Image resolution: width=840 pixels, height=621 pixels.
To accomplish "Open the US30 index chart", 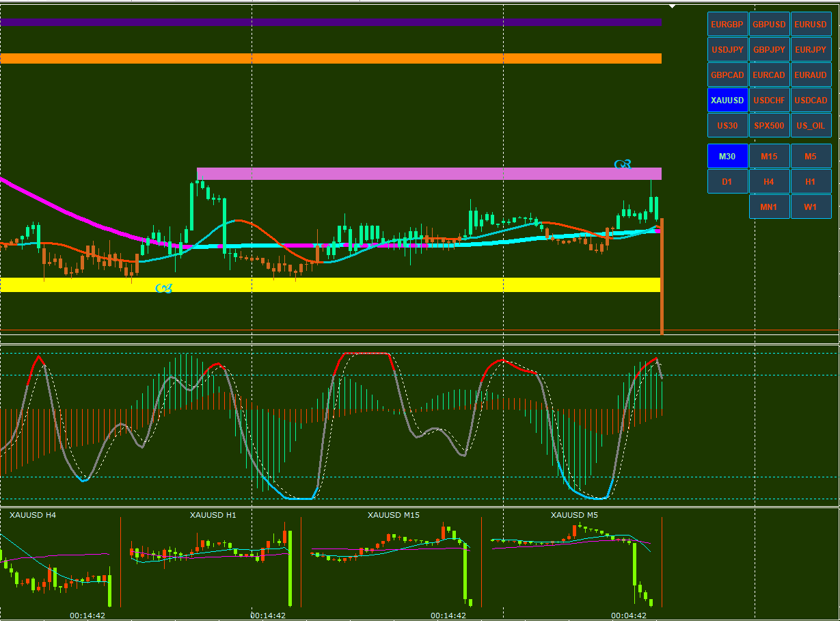I will 727,125.
